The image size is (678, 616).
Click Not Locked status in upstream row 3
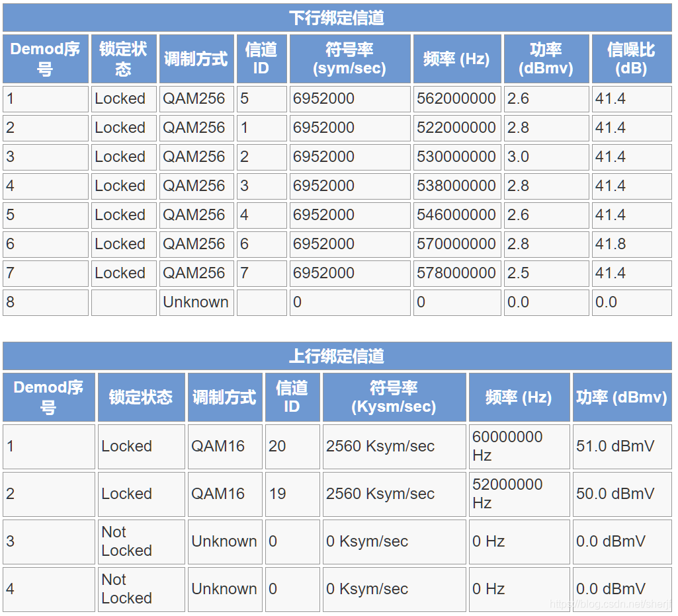pos(127,541)
